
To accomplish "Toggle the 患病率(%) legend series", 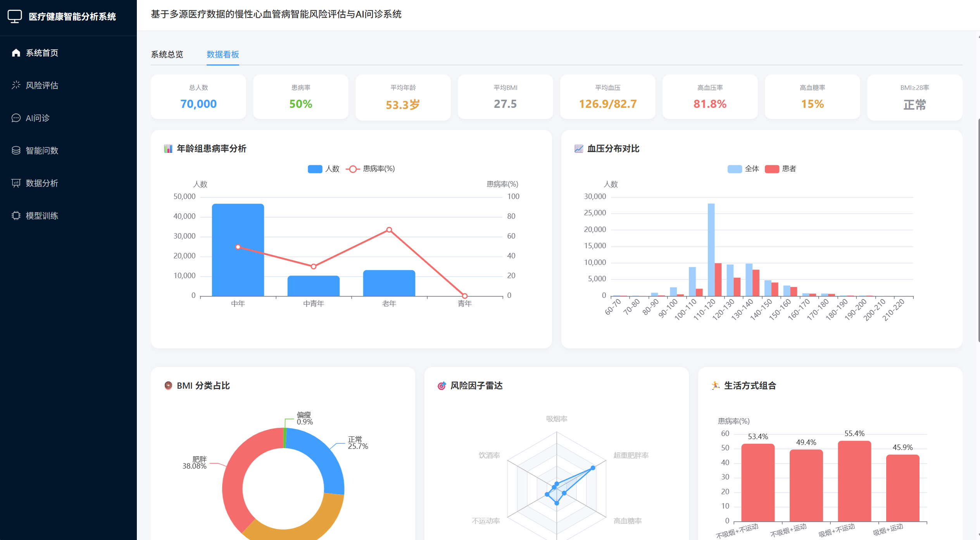I will coord(370,169).
